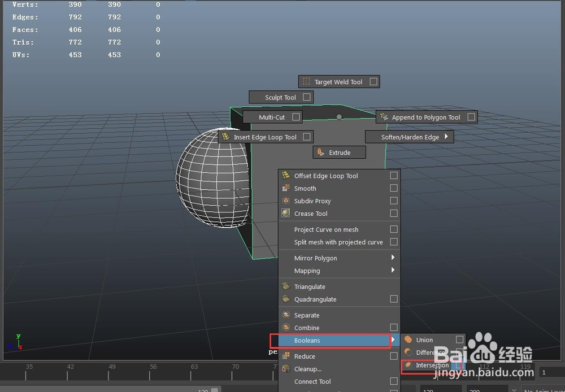Image resolution: width=565 pixels, height=392 pixels.
Task: Open Union option box
Action: [x=459, y=339]
